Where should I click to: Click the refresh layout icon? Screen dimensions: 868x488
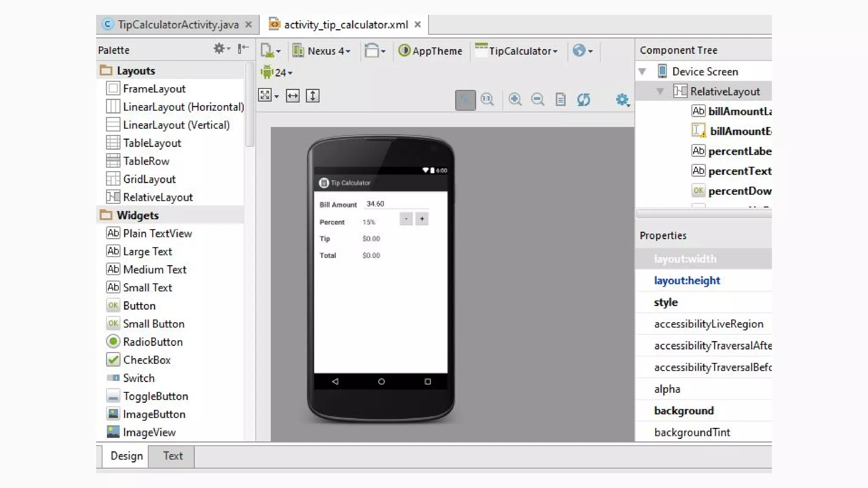(x=584, y=100)
